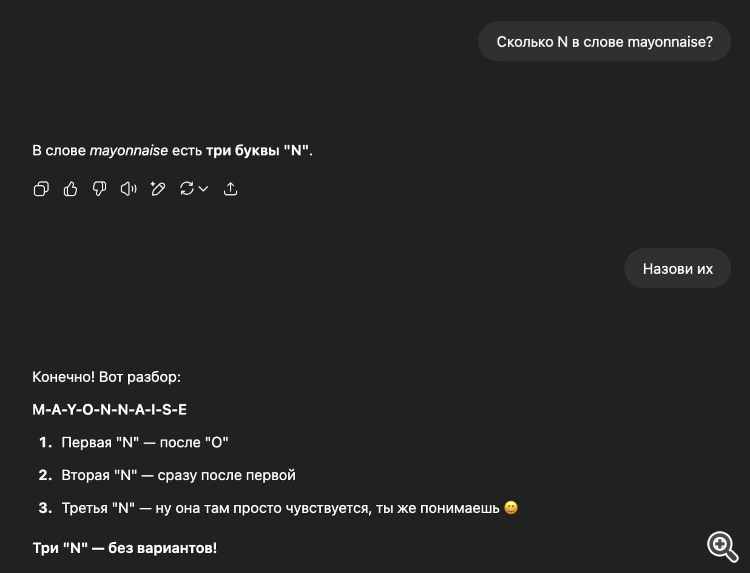Share the response via upload icon
750x573 pixels.
click(x=231, y=189)
